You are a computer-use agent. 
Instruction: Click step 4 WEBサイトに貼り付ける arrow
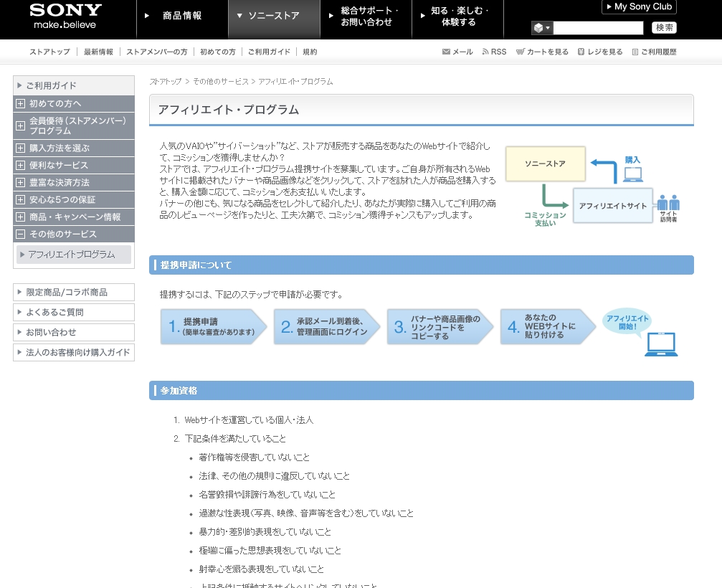tap(548, 326)
